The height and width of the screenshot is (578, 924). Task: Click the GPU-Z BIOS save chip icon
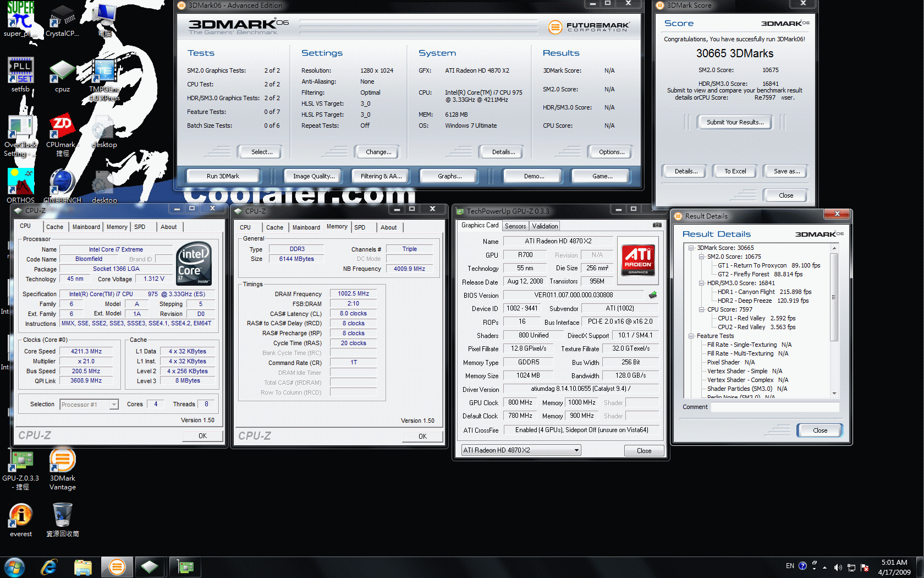(x=653, y=295)
